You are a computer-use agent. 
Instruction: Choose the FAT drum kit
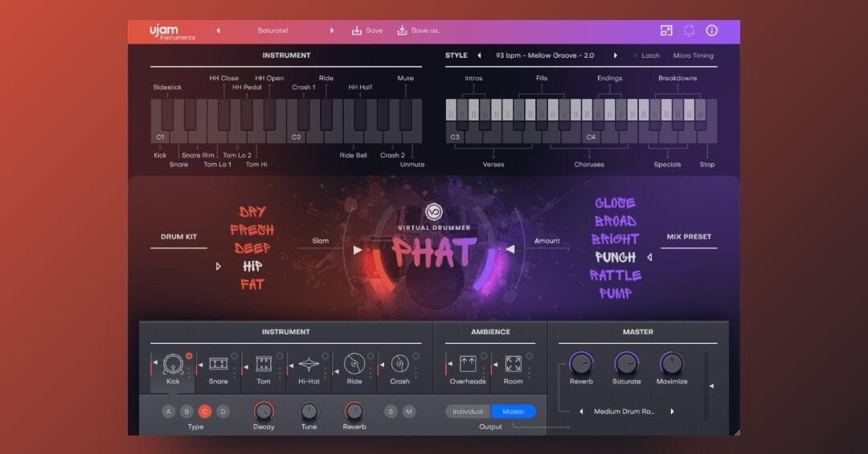(x=252, y=284)
